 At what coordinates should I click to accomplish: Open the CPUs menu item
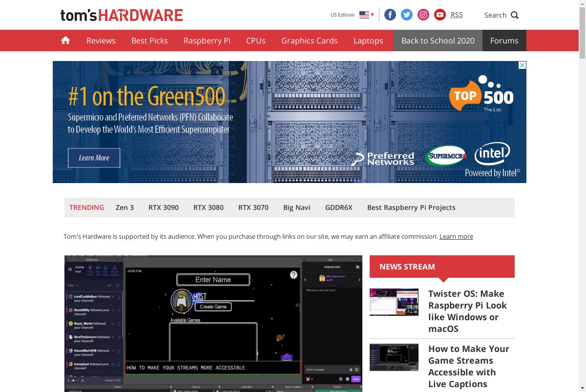(256, 41)
